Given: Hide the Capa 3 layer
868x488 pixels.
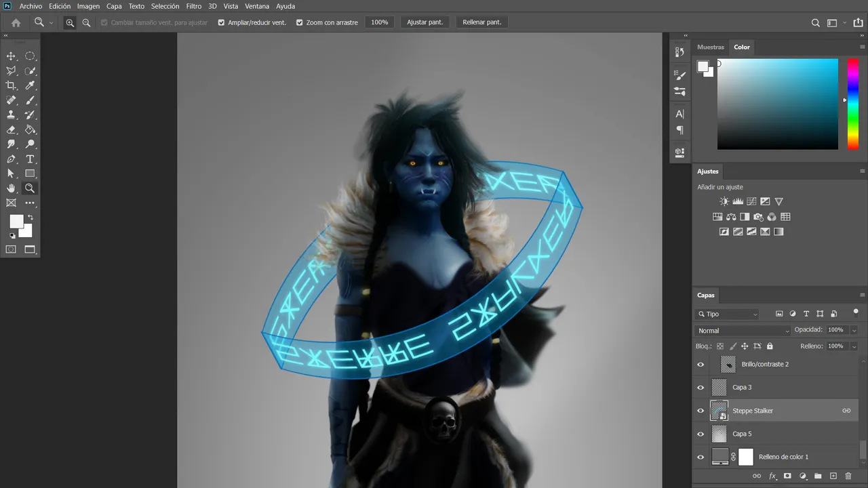Looking at the screenshot, I should pos(701,388).
